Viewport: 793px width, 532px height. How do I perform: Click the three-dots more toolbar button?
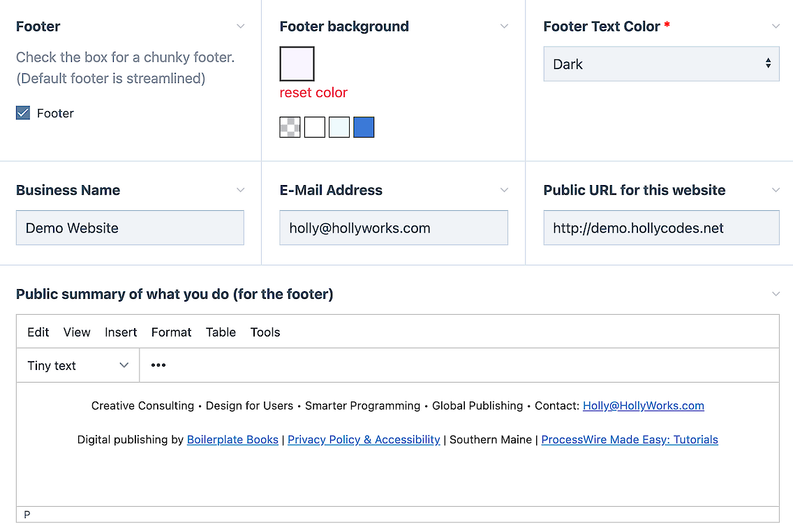point(158,365)
